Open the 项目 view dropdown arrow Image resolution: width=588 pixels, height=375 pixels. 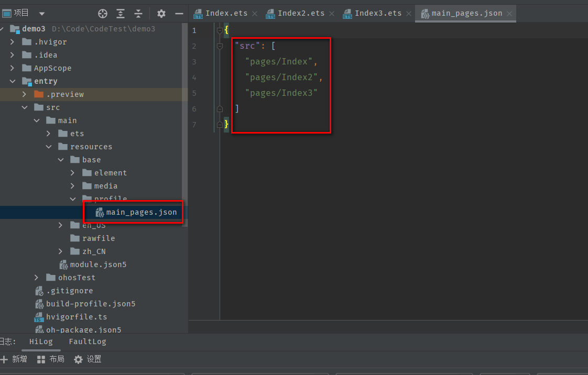41,14
